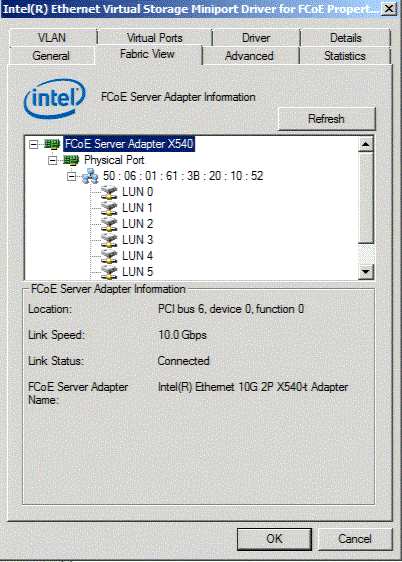Select the FCoE Server Adapter X540 label
Viewport: 402px width, 562px height.
click(129, 144)
